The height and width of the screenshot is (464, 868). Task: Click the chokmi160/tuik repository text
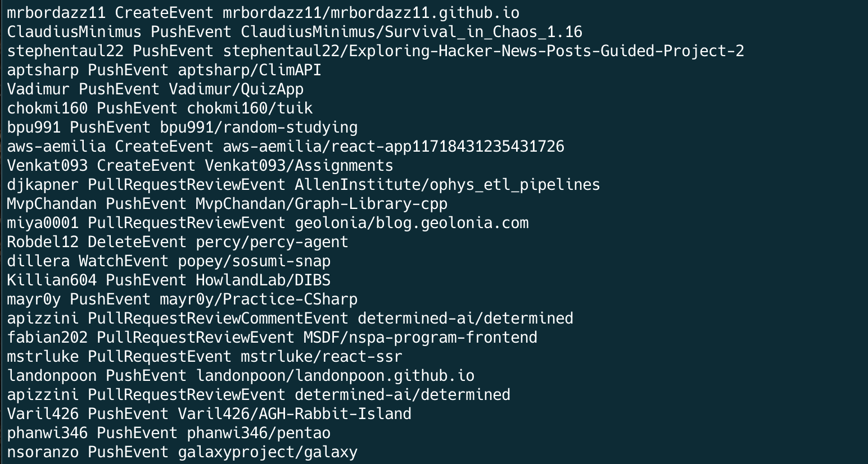(250, 108)
